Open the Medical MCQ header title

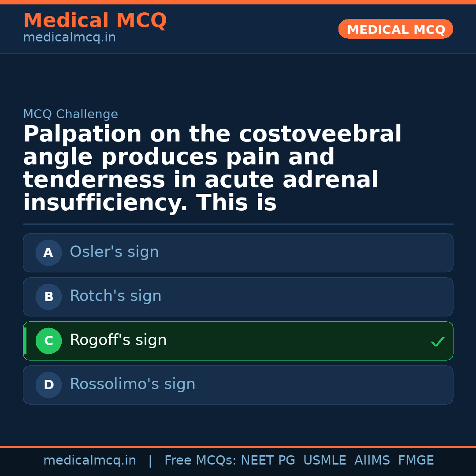pyautogui.click(x=95, y=21)
